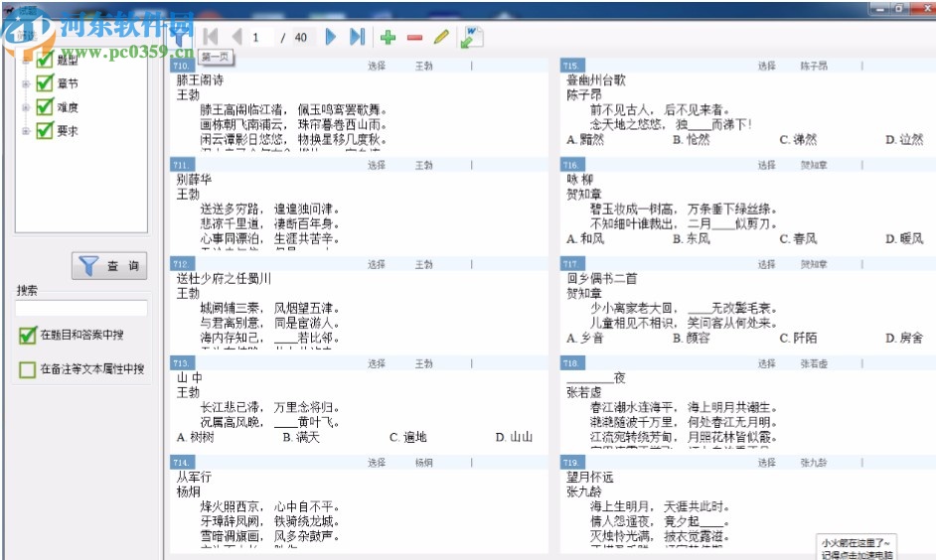The width and height of the screenshot is (936, 560).
Task: Click option A. 树树 in question 713
Action: coord(195,437)
